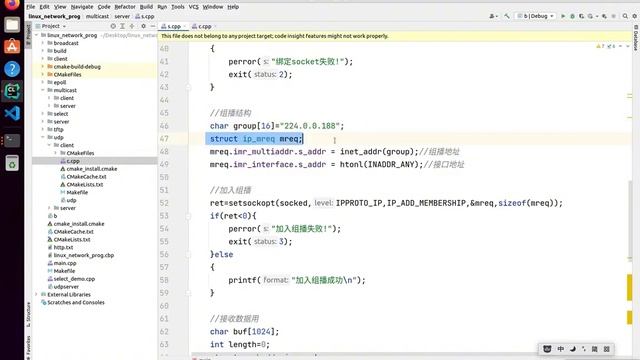The width and height of the screenshot is (640, 360).
Task: Click the multicast breadcrumb
Action: point(97,16)
